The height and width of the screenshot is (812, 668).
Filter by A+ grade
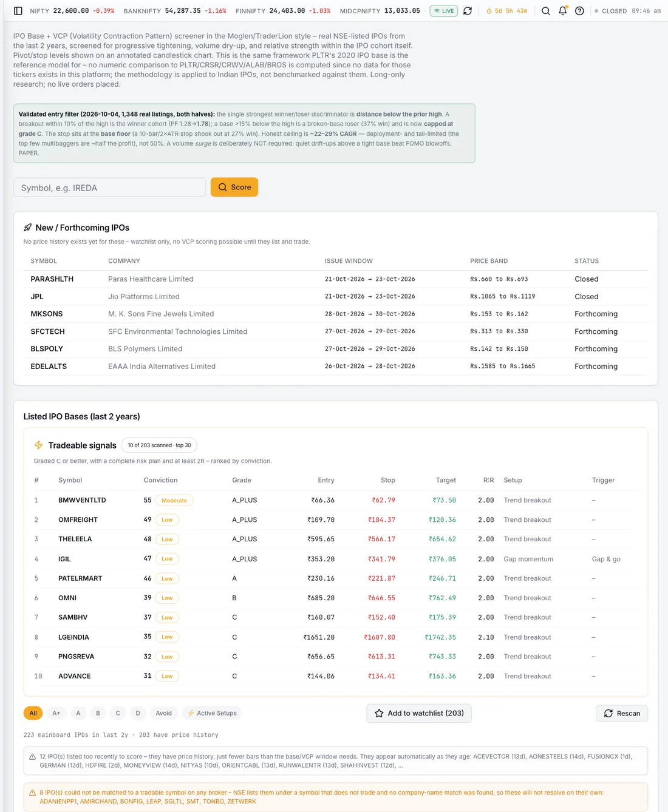tap(56, 713)
